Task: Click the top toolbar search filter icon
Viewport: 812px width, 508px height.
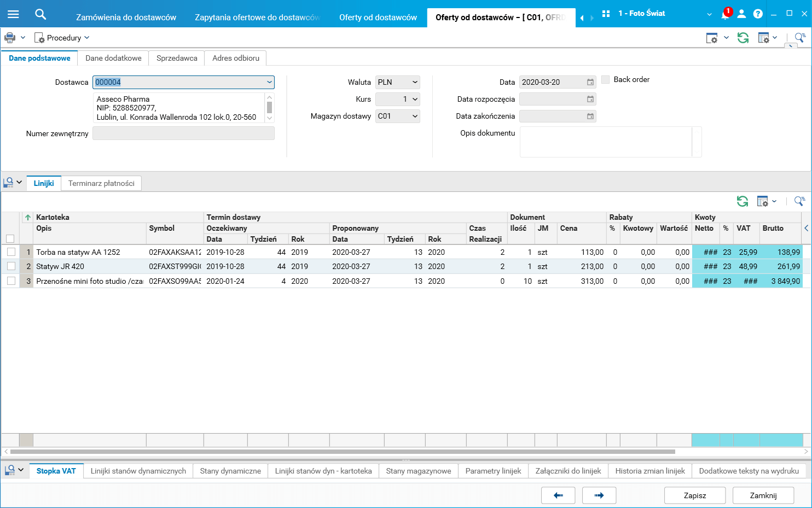Action: (800, 38)
